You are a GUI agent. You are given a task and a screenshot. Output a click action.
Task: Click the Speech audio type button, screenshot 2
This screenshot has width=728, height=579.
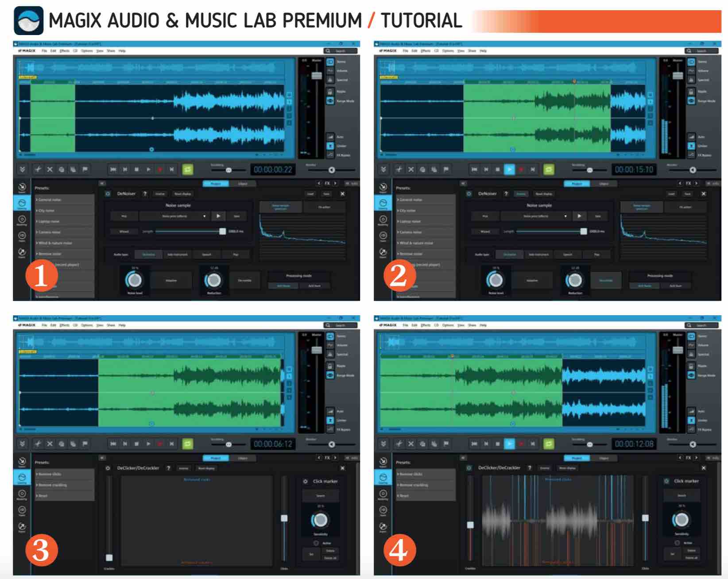[x=568, y=255]
